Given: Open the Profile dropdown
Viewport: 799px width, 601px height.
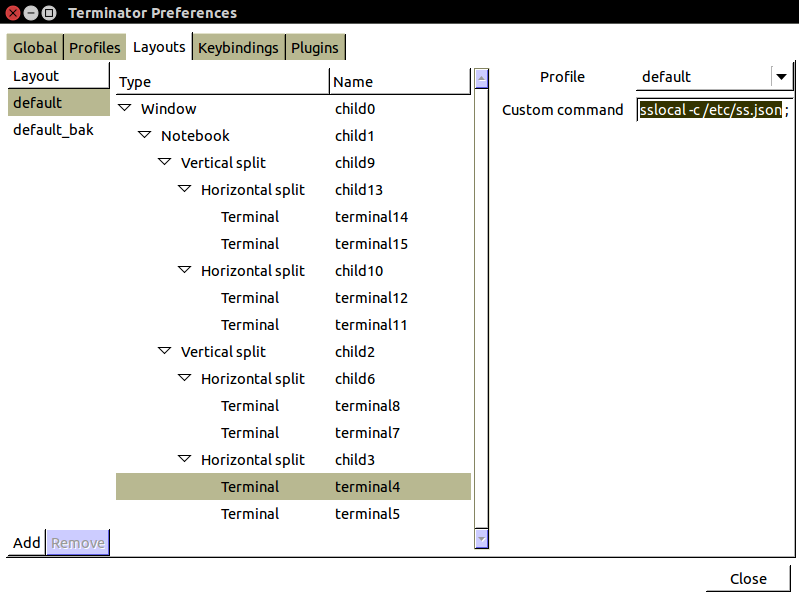Looking at the screenshot, I should point(714,77).
